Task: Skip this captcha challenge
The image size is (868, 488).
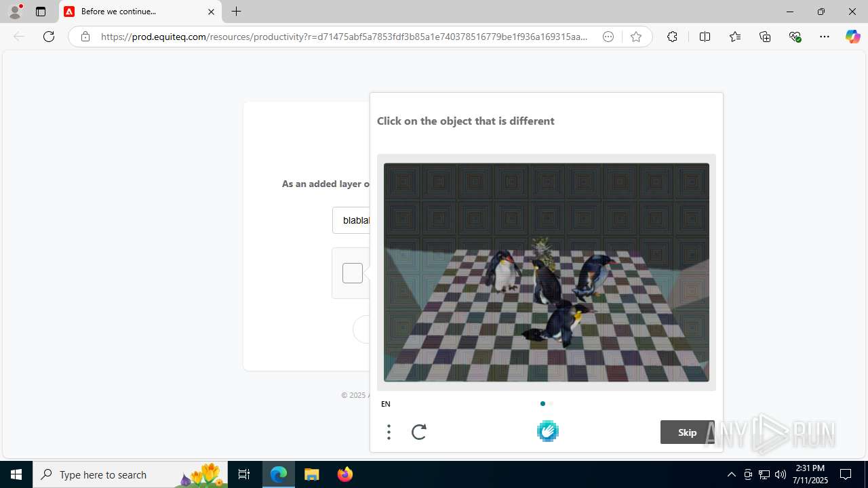Action: (x=687, y=432)
